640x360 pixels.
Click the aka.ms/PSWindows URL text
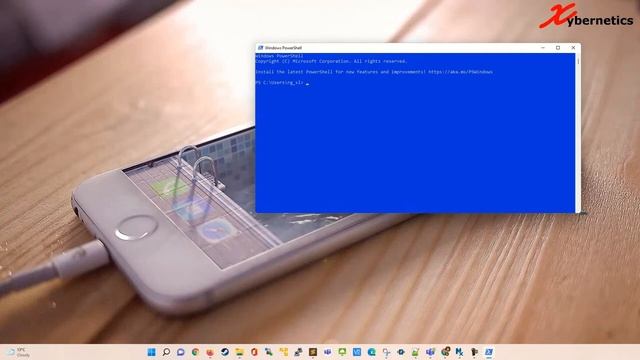pos(460,72)
